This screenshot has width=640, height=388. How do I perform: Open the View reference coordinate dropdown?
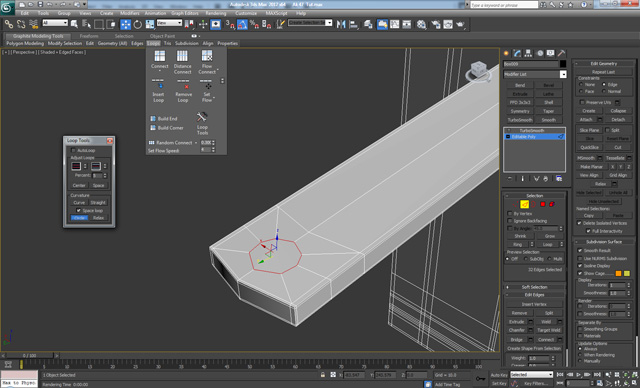point(169,23)
